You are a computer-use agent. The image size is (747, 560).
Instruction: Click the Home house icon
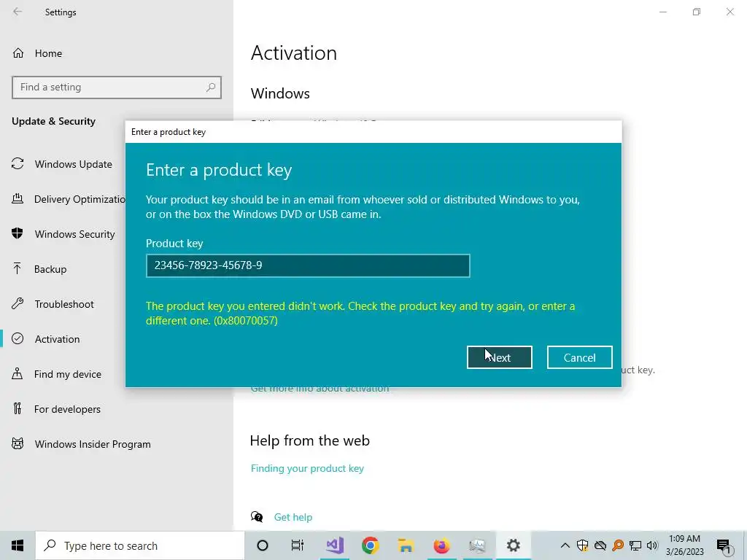click(x=18, y=52)
